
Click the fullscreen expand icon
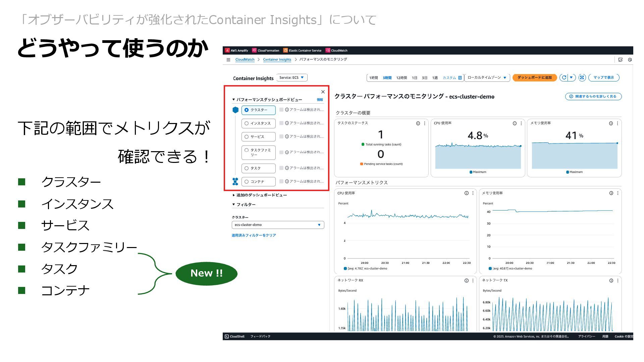[x=582, y=77]
